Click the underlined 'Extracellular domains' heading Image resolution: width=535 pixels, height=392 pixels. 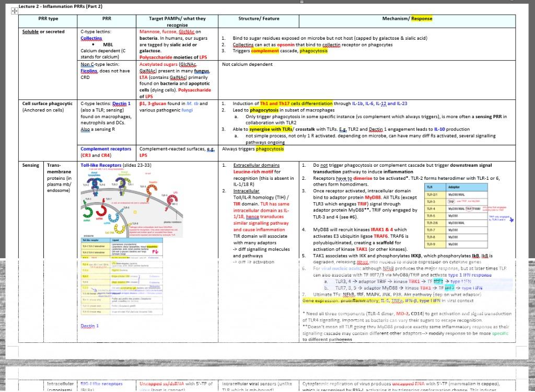pos(256,165)
